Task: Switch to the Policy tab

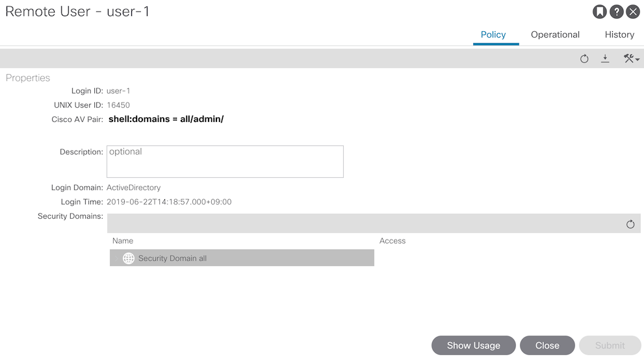Action: click(493, 35)
